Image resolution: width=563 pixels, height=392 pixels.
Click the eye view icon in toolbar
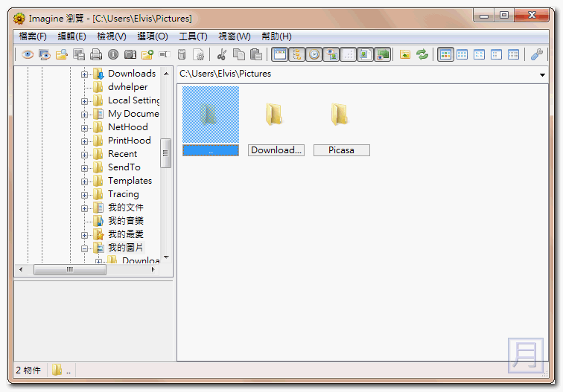tap(28, 54)
